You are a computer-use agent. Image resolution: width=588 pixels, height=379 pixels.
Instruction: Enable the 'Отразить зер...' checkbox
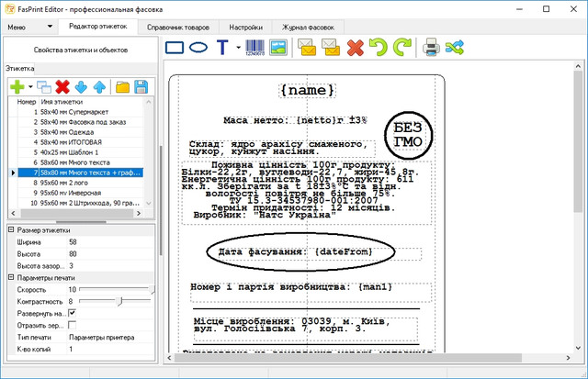coord(73,326)
